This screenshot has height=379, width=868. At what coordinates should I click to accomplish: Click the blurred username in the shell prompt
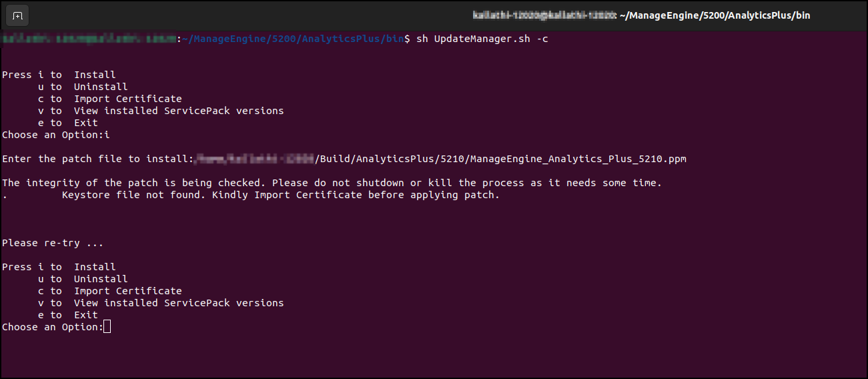pyautogui.click(x=88, y=39)
